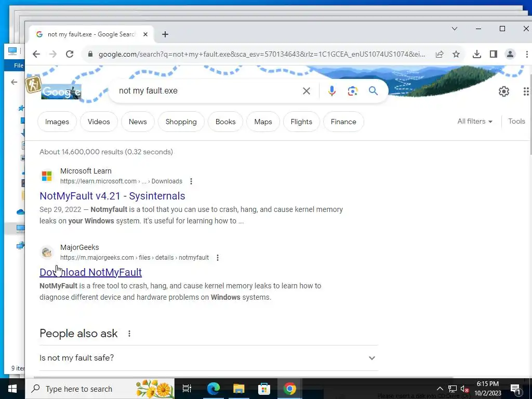Open search Tools
This screenshot has width=532, height=399.
coord(516,122)
